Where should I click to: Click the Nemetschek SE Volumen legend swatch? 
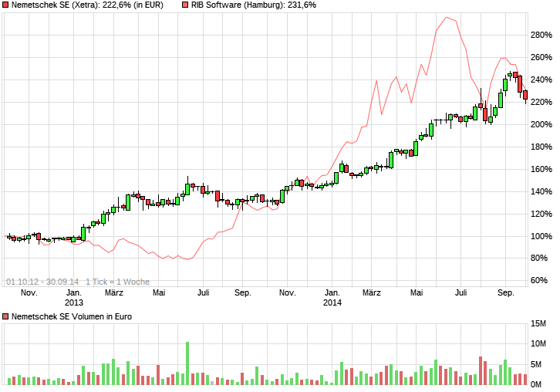click(x=5, y=316)
